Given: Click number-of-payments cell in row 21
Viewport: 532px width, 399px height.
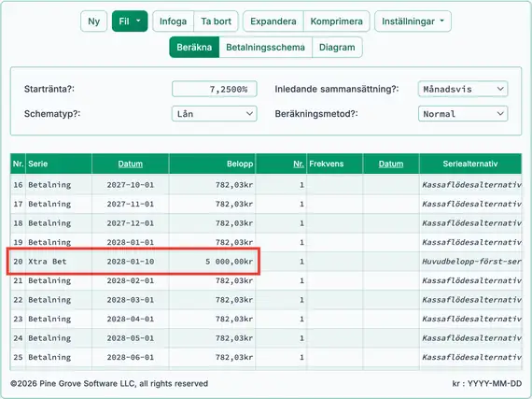Looking at the screenshot, I should 281,281.
